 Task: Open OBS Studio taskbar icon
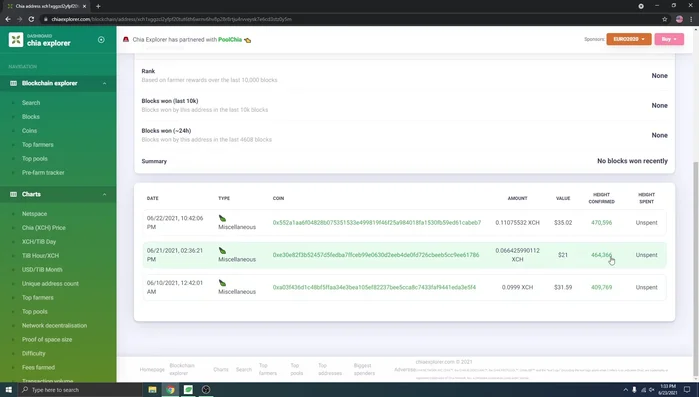click(x=206, y=390)
